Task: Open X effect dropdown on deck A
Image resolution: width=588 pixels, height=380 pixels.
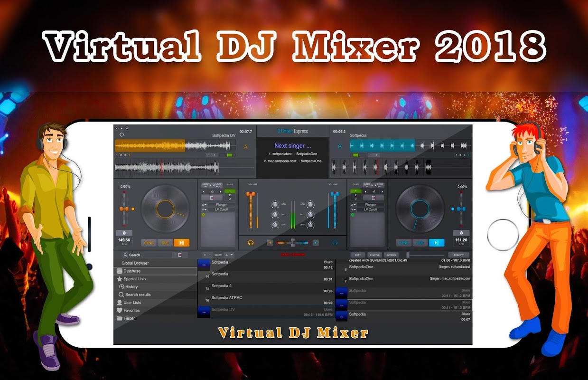Action: click(x=205, y=205)
